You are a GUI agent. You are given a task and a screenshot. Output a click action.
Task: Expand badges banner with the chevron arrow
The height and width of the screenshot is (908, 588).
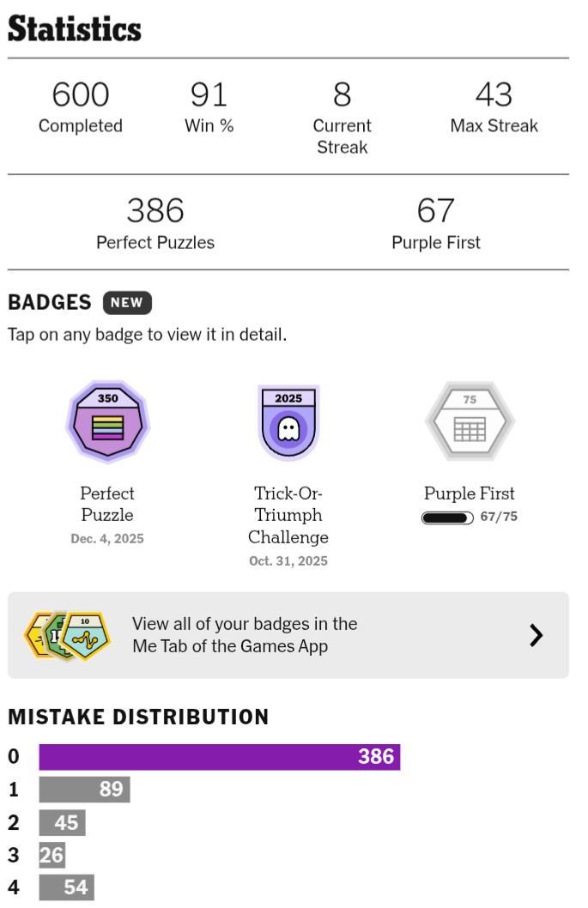coord(536,635)
